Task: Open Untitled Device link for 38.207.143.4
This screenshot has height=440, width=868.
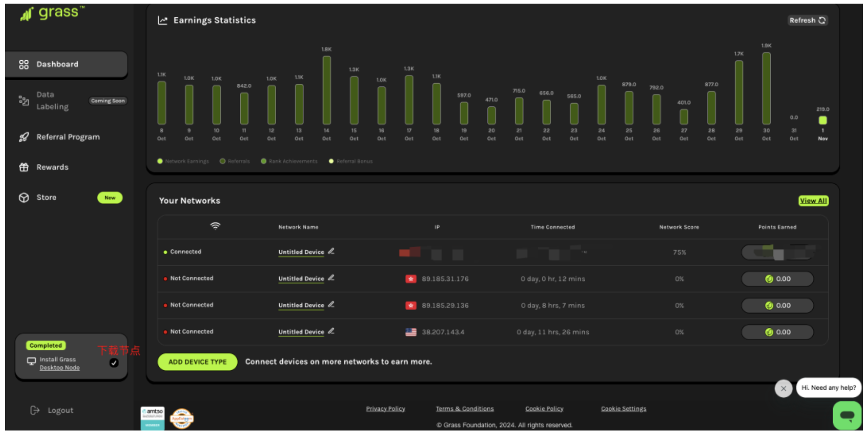Action: click(x=301, y=332)
